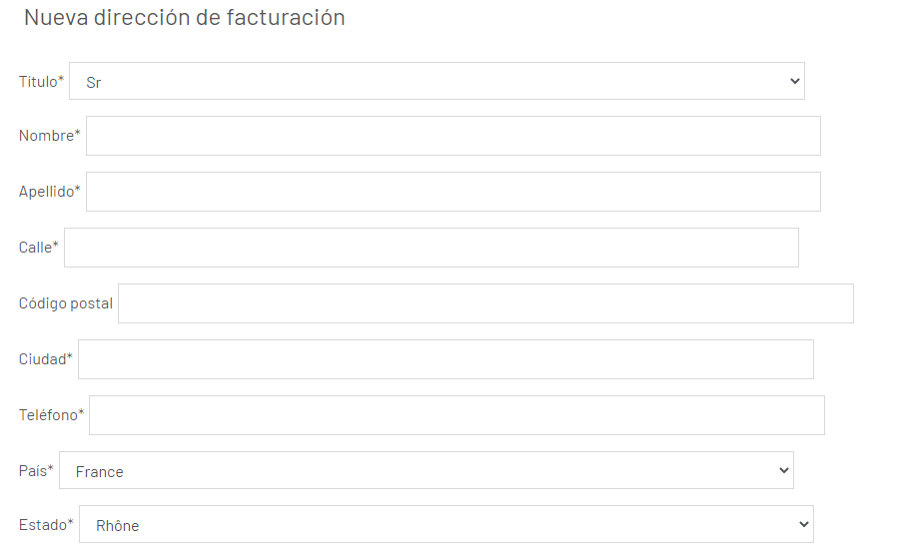Screen dimensions: 924x560
Task: Click the Apellido* field label
Action: click(49, 192)
